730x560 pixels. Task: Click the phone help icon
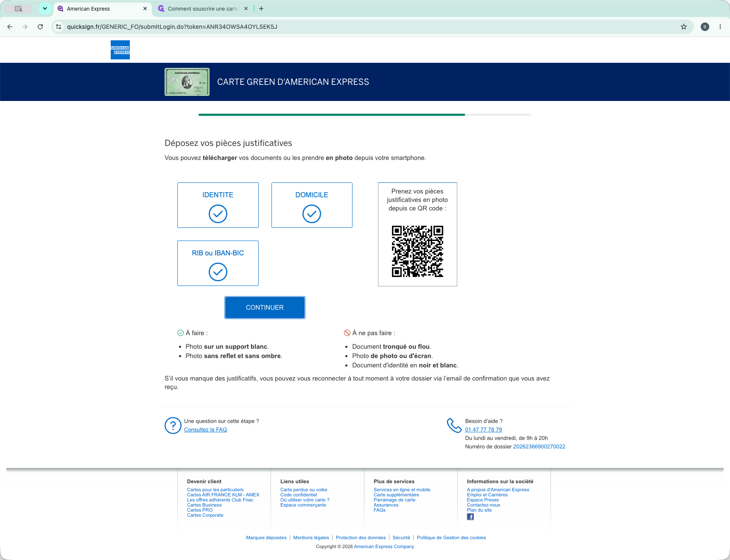454,426
